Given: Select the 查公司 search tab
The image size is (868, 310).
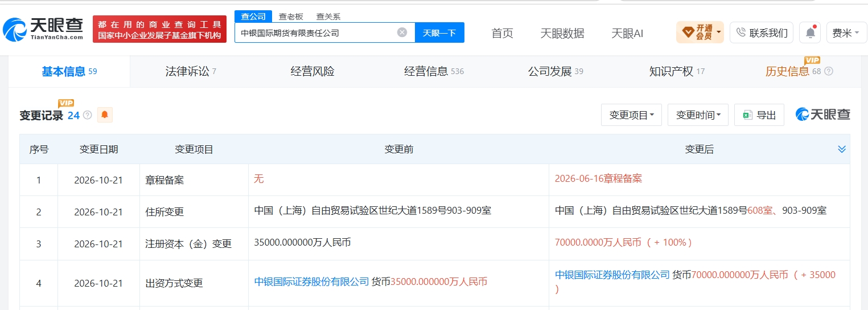Looking at the screenshot, I should coord(253,17).
